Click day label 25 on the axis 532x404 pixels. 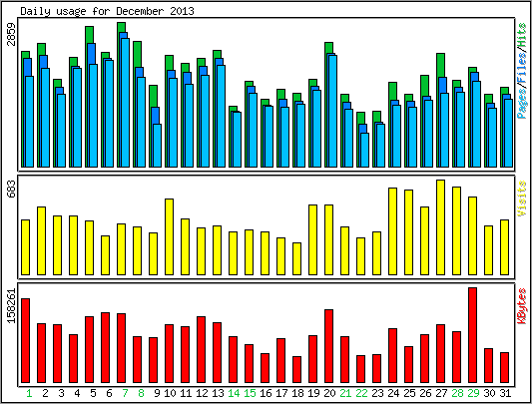coord(409,393)
